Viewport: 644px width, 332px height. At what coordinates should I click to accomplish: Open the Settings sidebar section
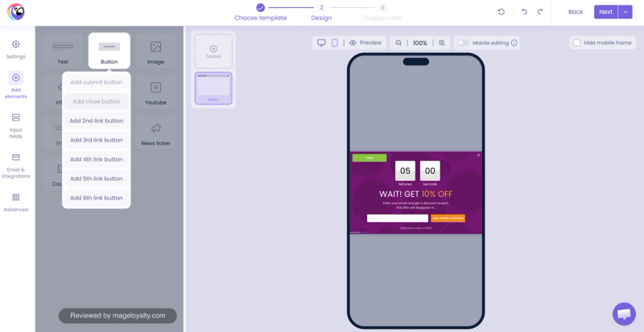coord(15,50)
